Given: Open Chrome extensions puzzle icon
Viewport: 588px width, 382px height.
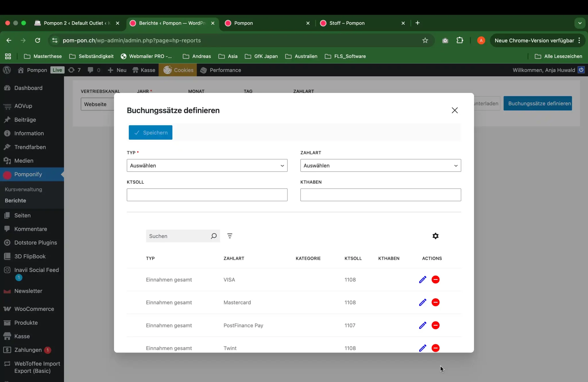Looking at the screenshot, I should click(460, 40).
